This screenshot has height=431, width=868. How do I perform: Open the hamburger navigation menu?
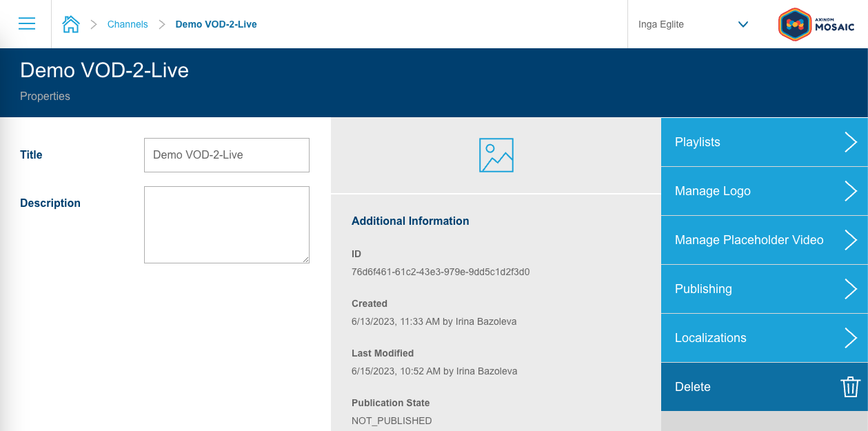27,24
